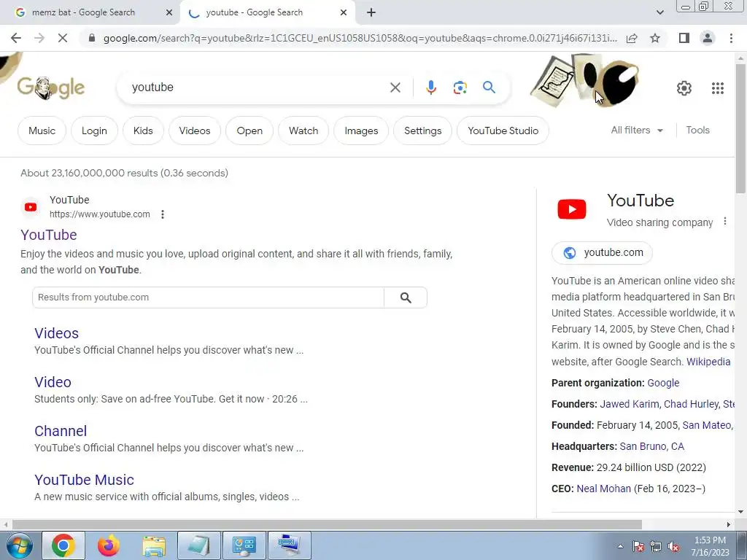Click the address bar URL
Screen dimensions: 747x560
[x=360, y=38]
